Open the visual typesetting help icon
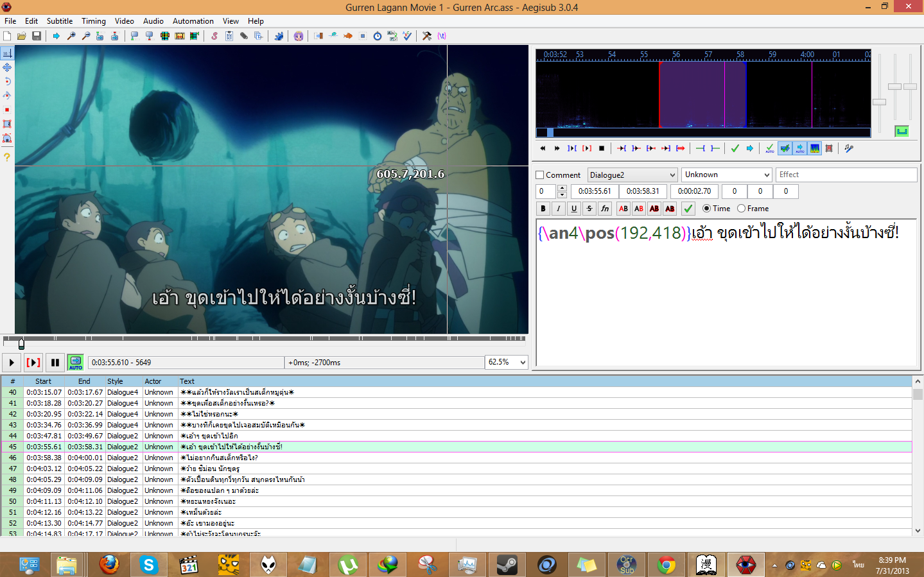Image resolution: width=924 pixels, height=577 pixels. tap(7, 157)
